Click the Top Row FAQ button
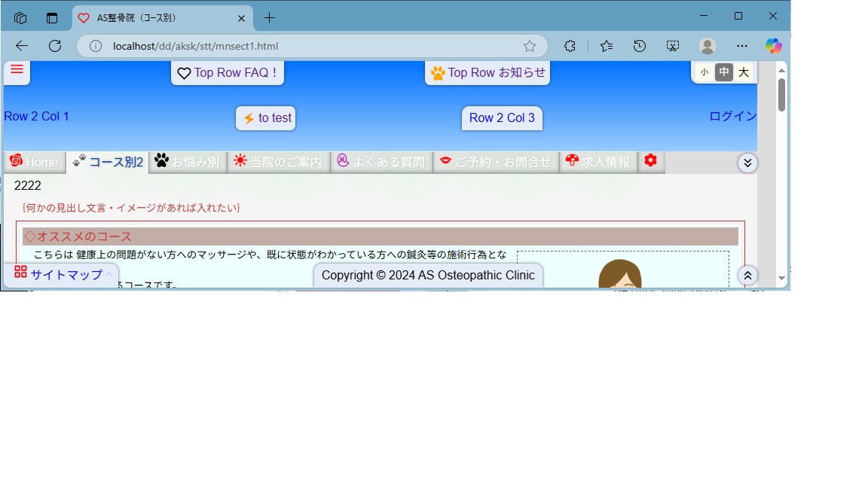The height and width of the screenshot is (488, 868). pyautogui.click(x=228, y=73)
